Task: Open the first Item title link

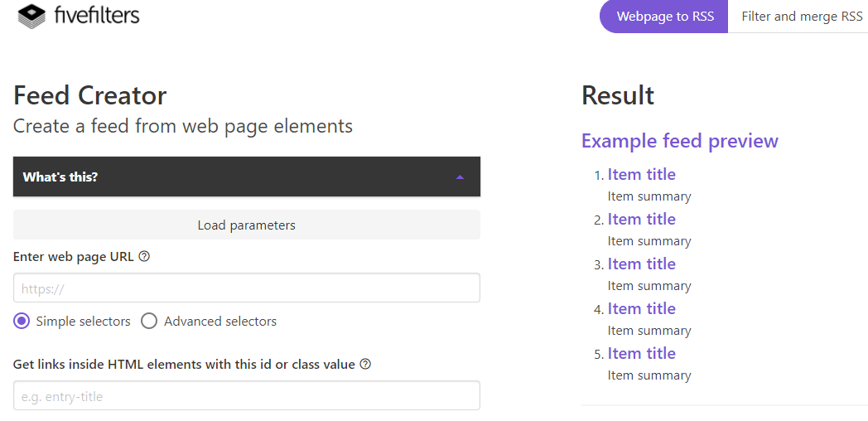Action: (641, 175)
